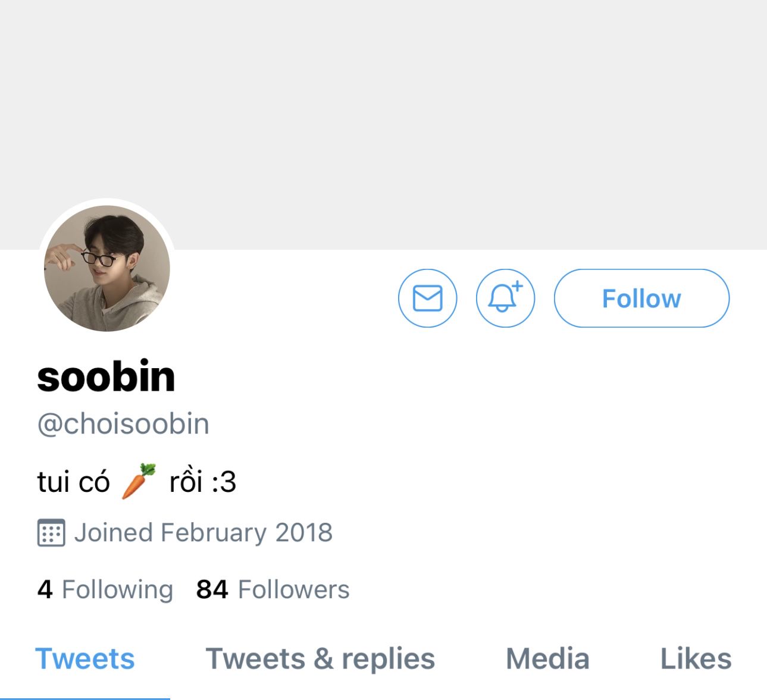Open the Following list label
Screen dimensions: 767x700
tap(117, 589)
